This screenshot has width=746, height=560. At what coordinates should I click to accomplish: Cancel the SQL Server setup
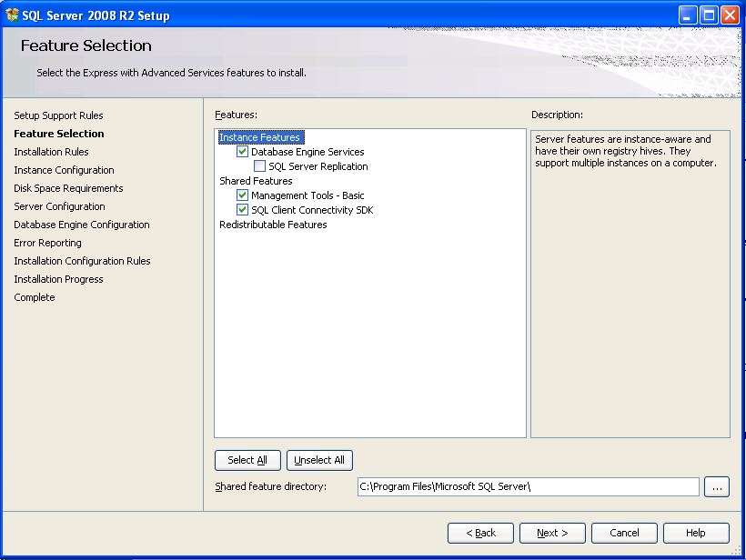click(x=624, y=533)
